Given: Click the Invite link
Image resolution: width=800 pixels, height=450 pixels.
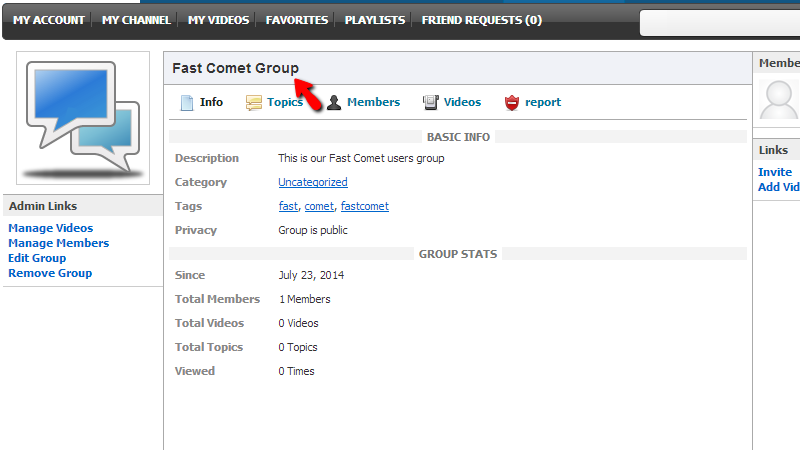Looking at the screenshot, I should [775, 172].
